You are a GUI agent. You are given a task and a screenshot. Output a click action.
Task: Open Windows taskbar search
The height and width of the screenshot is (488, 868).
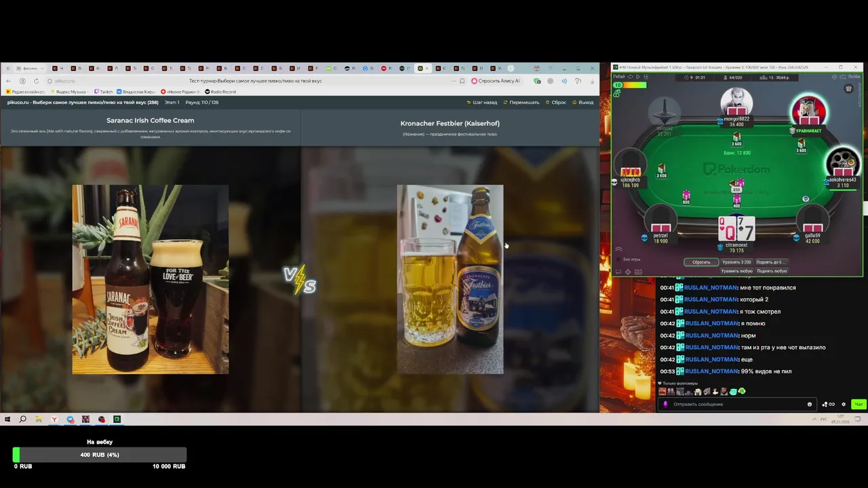tap(23, 420)
